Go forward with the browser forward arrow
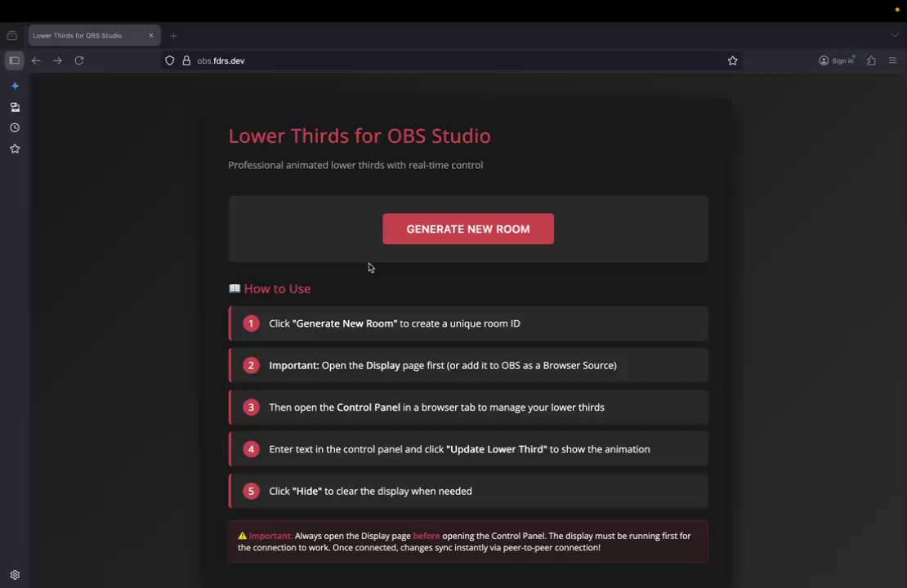 57,60
